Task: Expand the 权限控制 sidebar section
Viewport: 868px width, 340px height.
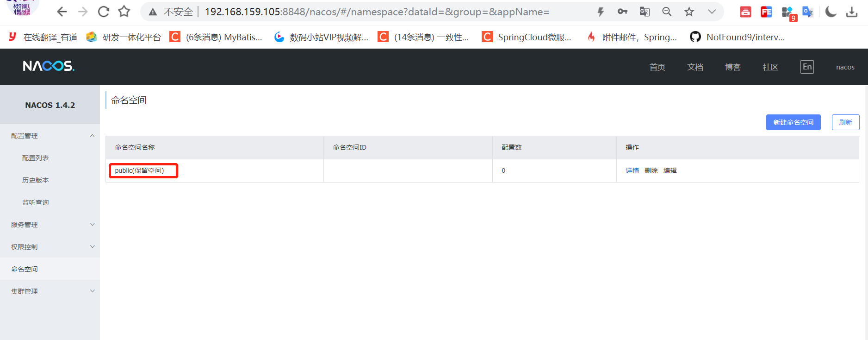Action: (x=50, y=247)
